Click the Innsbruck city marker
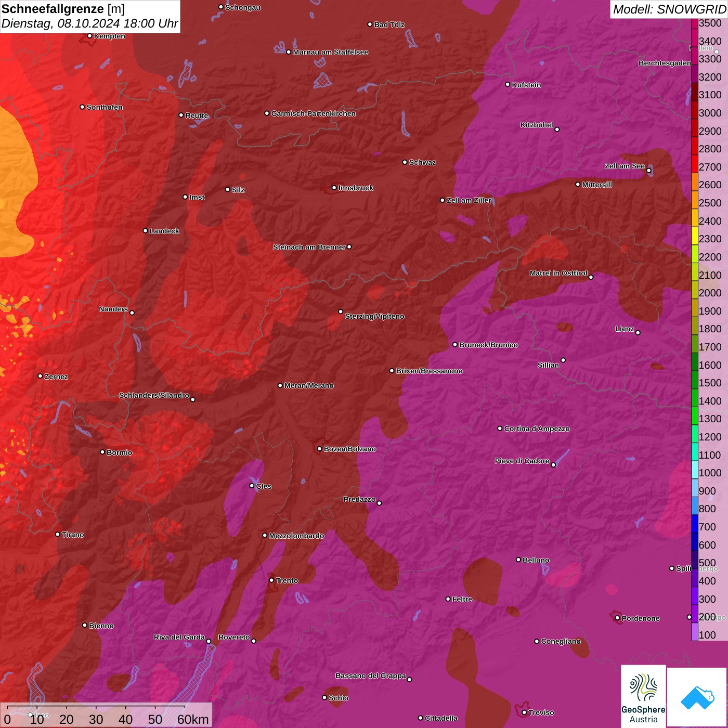Image resolution: width=728 pixels, height=728 pixels. point(334,188)
